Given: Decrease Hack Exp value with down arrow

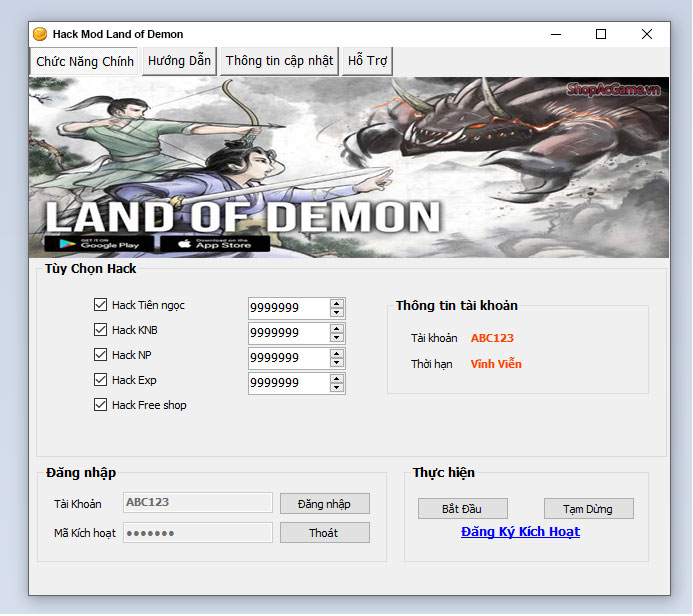Looking at the screenshot, I should pos(337,388).
